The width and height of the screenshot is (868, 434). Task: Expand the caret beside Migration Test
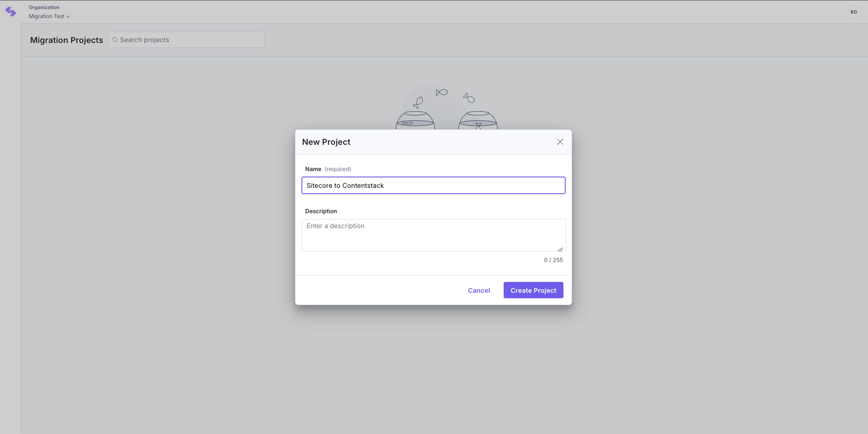68,17
